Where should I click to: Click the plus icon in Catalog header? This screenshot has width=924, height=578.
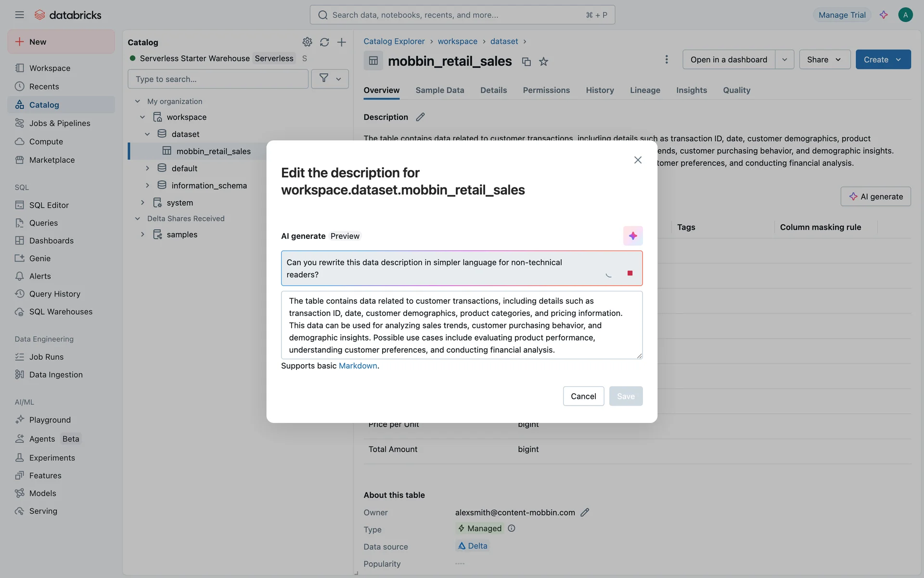click(341, 42)
